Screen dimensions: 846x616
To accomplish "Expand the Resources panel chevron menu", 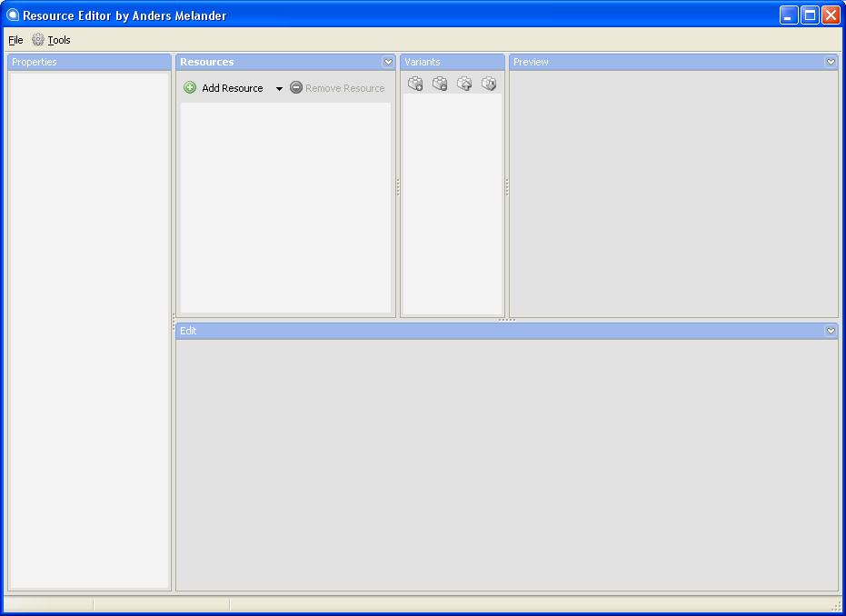I will coord(388,62).
